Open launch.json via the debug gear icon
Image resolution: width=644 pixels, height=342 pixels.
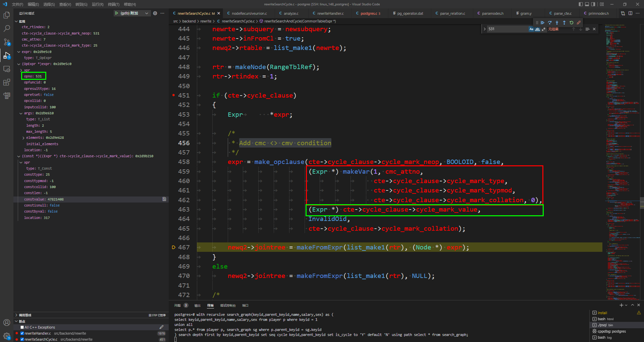155,13
